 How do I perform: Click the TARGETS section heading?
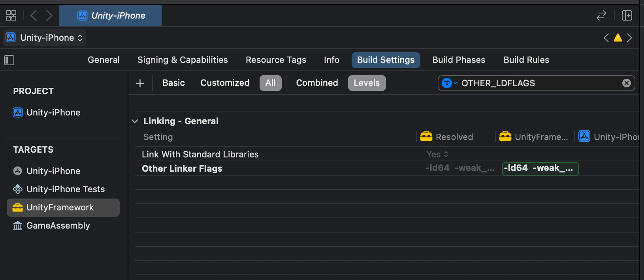click(x=33, y=149)
